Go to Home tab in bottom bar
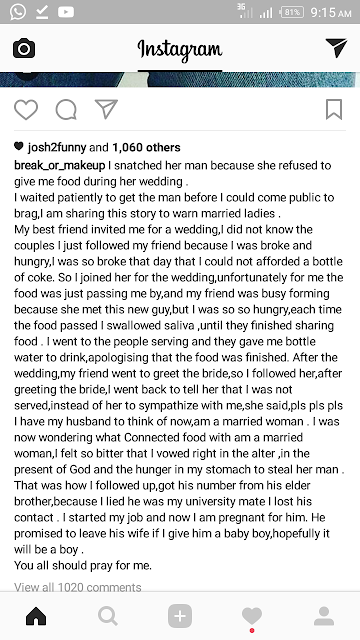Viewport: 360px width, 640px height. [36, 616]
